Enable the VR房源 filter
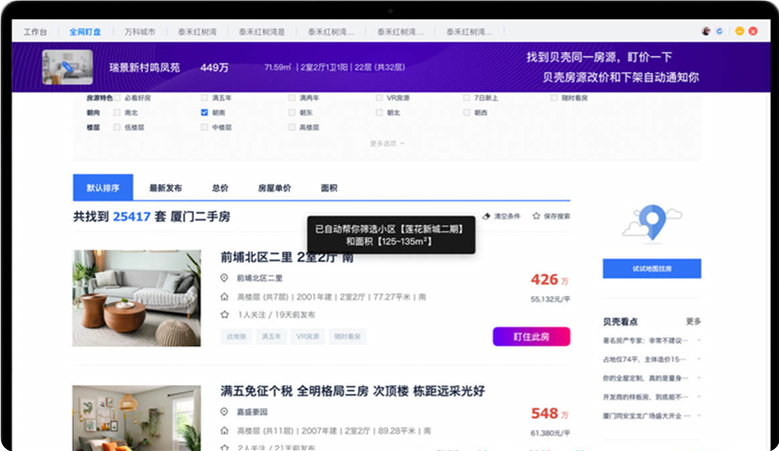The height and width of the screenshot is (451, 779). point(379,98)
